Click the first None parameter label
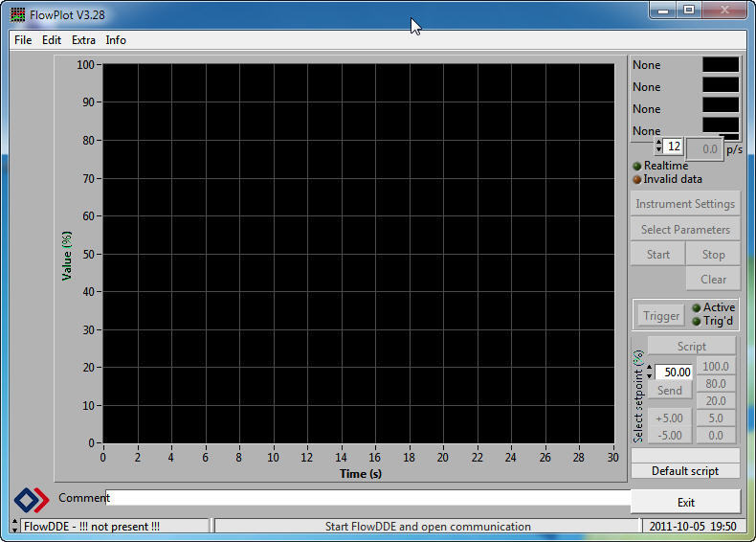756x542 pixels. (x=647, y=65)
